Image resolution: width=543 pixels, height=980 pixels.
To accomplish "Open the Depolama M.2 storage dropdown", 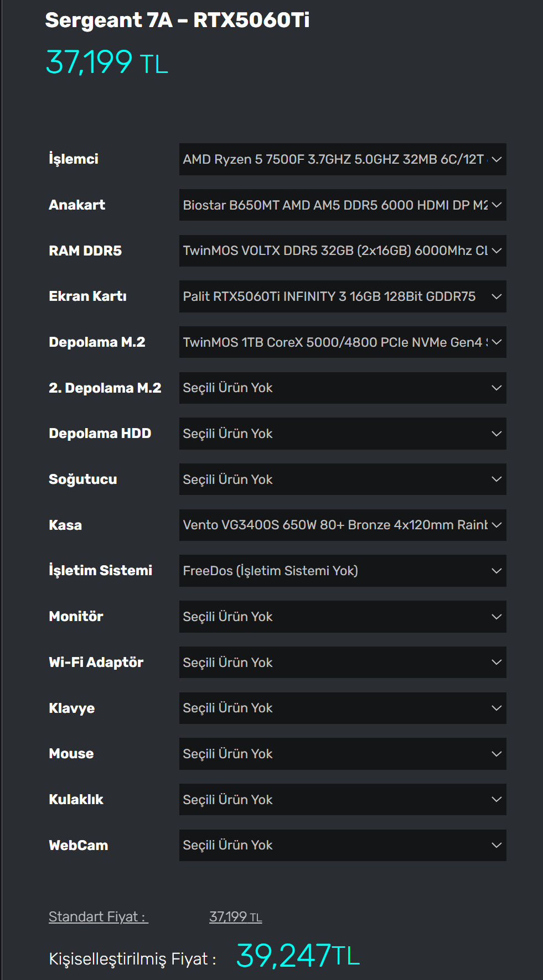I will [x=342, y=342].
